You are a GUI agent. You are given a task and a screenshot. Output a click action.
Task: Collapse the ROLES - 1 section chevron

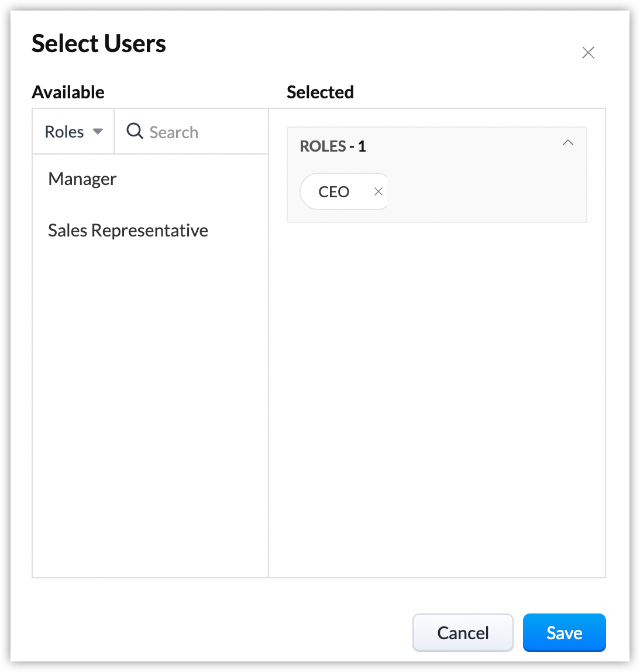click(567, 143)
